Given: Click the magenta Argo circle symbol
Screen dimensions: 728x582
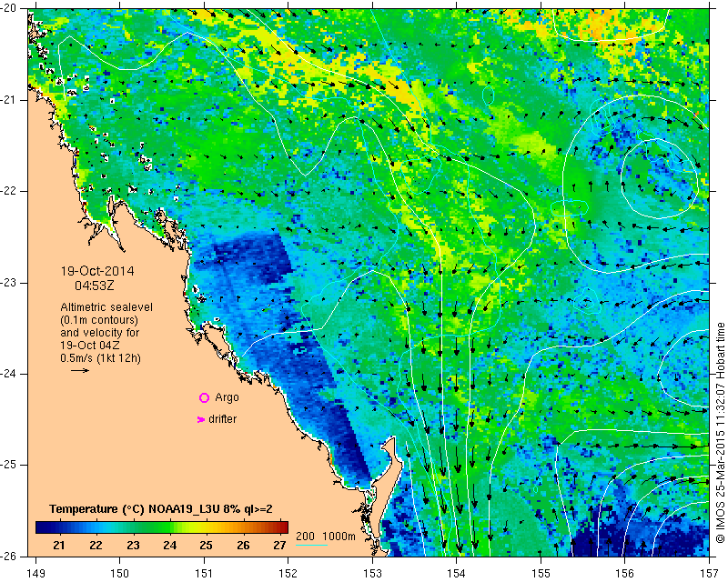Looking at the screenshot, I should tap(204, 397).
